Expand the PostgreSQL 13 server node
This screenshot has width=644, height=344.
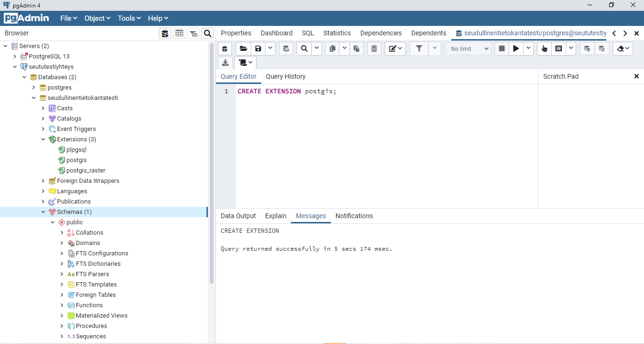tap(15, 57)
